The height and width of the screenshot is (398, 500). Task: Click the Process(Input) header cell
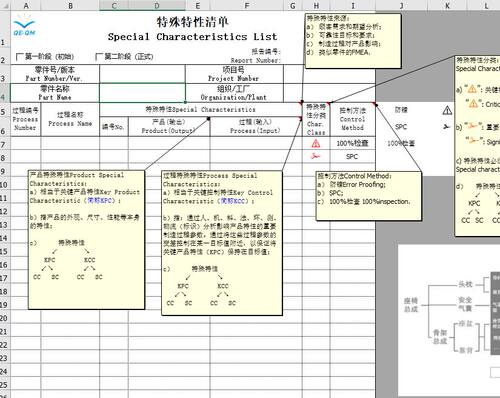pos(256,127)
